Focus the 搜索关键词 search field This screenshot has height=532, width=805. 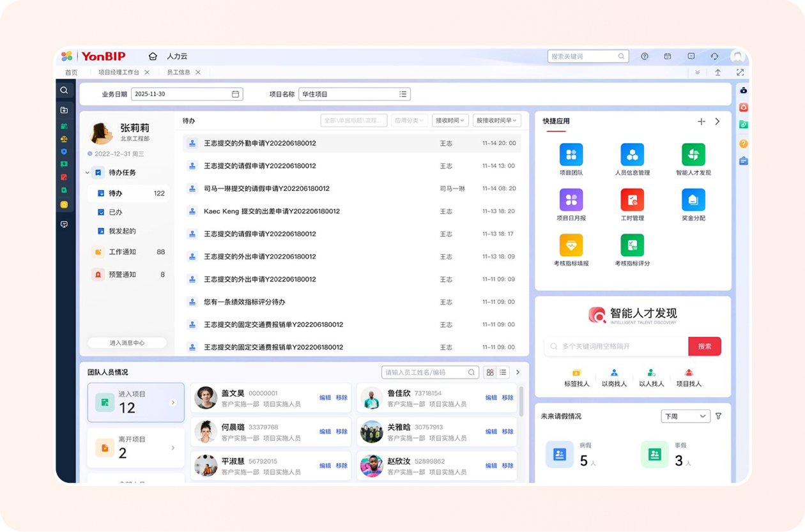[588, 56]
